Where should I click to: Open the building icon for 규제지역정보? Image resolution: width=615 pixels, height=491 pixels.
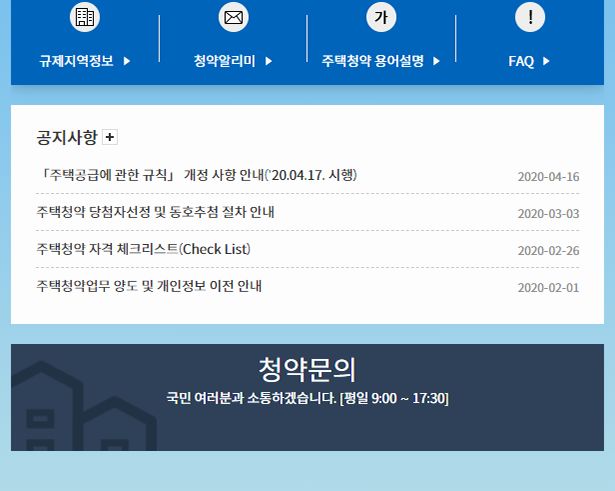tap(85, 17)
